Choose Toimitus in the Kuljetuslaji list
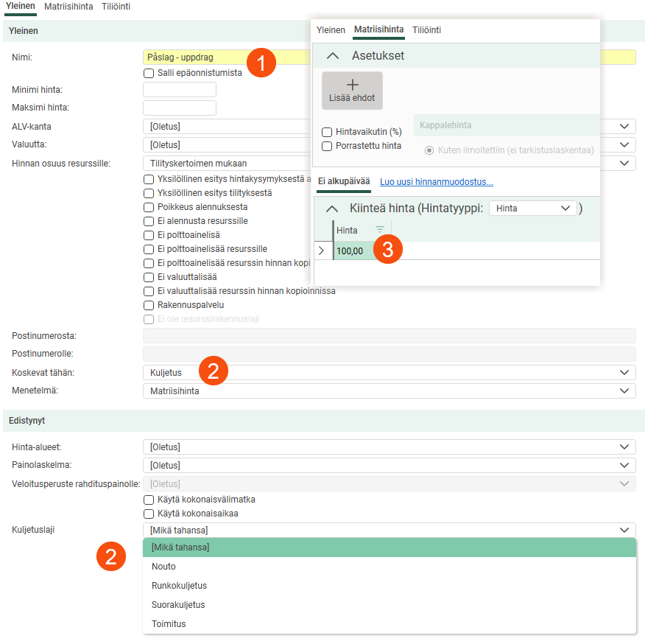The width and height of the screenshot is (645, 644). click(169, 624)
